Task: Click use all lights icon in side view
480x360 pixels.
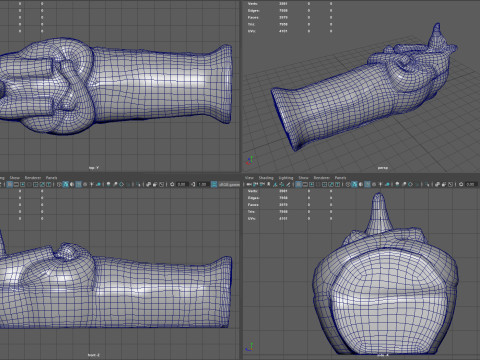Action: pyautogui.click(x=380, y=184)
